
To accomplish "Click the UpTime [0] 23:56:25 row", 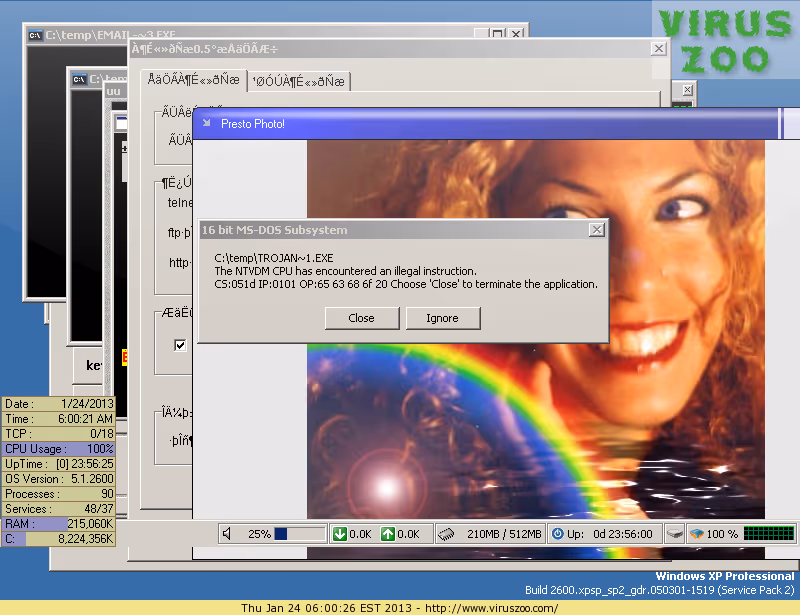I will click(59, 464).
